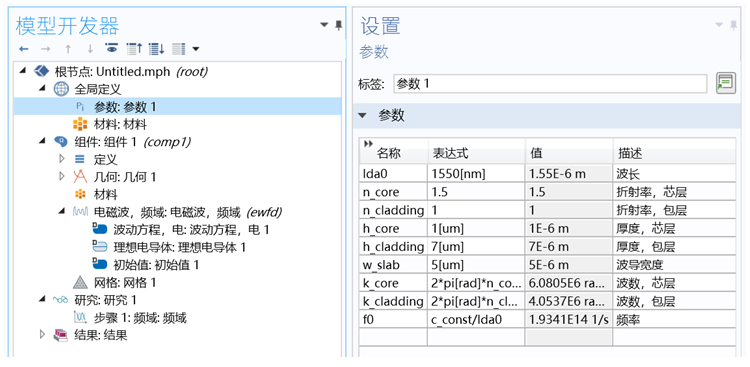Click the 波动方程，电 1 domain icon
This screenshot has width=750, height=367.
point(99,230)
